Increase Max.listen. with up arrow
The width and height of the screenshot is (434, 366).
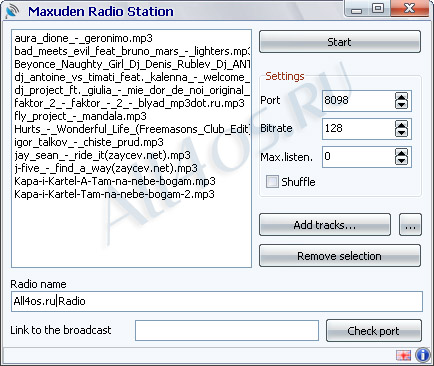(x=401, y=153)
